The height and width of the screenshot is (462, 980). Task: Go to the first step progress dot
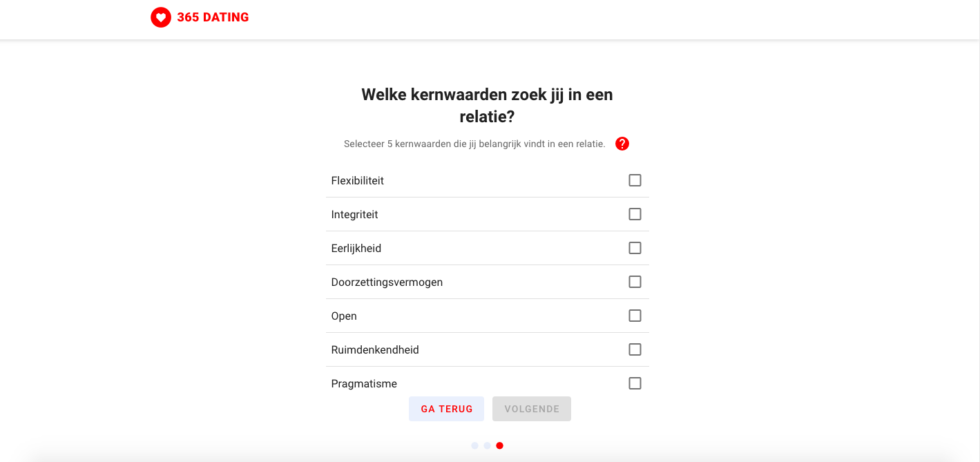pyautogui.click(x=474, y=445)
